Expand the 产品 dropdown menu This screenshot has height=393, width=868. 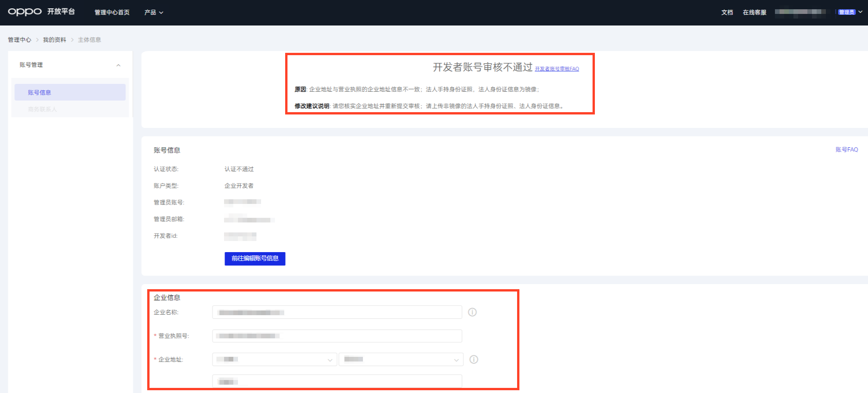pos(154,13)
